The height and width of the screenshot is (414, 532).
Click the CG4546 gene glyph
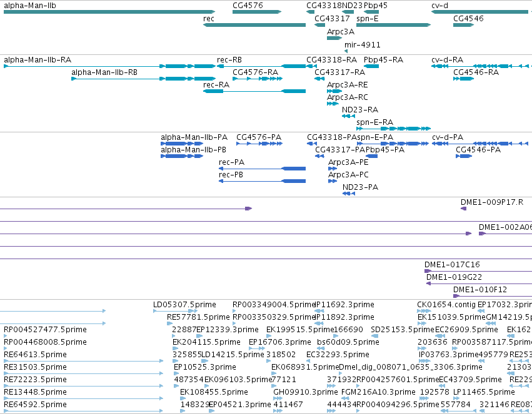(x=463, y=25)
